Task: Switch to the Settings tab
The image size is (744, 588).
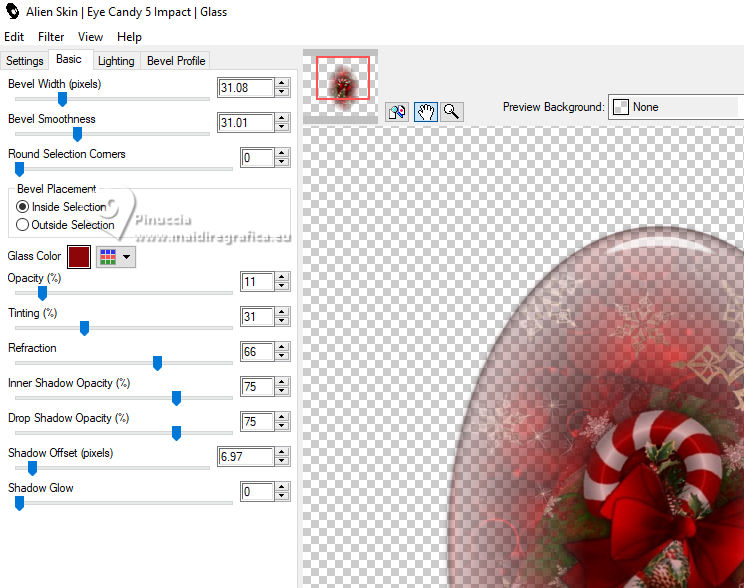Action: [25, 61]
